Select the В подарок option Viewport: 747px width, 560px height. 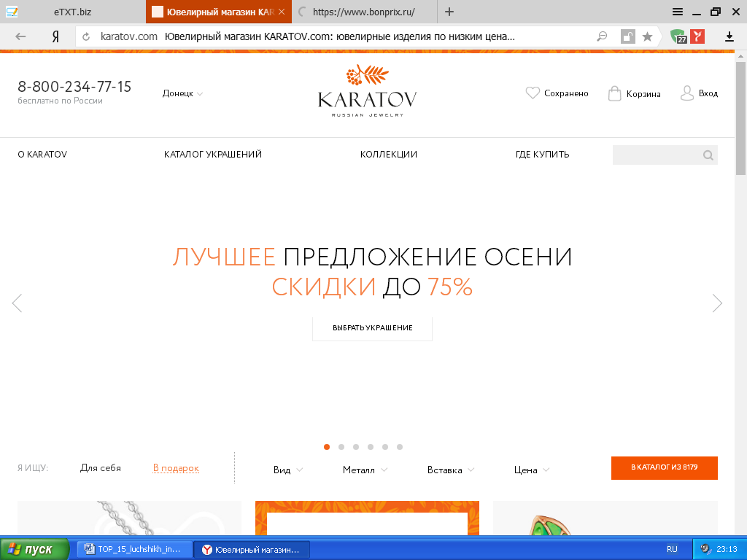pyautogui.click(x=176, y=468)
